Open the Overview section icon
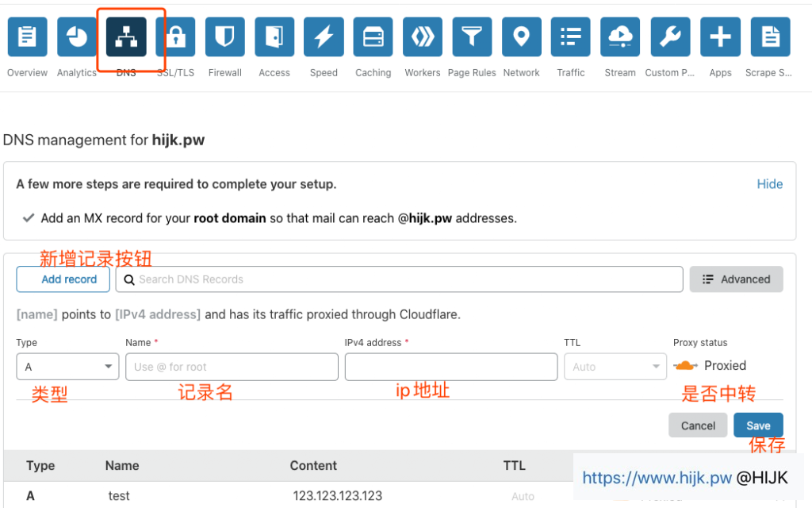812x508 pixels. [x=27, y=37]
